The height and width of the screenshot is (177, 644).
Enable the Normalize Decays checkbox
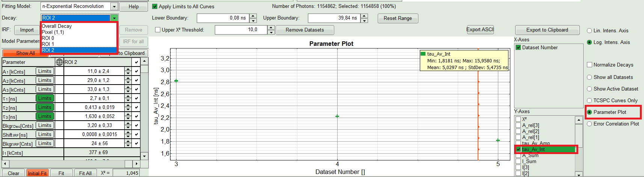590,65
